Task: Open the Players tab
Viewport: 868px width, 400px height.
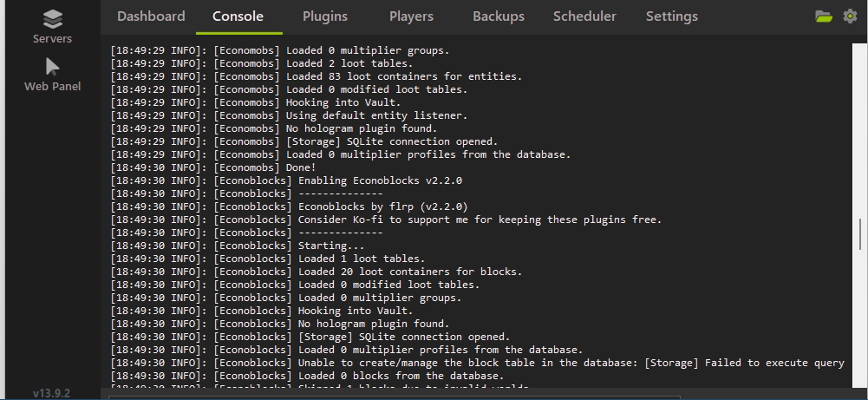Action: [x=412, y=16]
